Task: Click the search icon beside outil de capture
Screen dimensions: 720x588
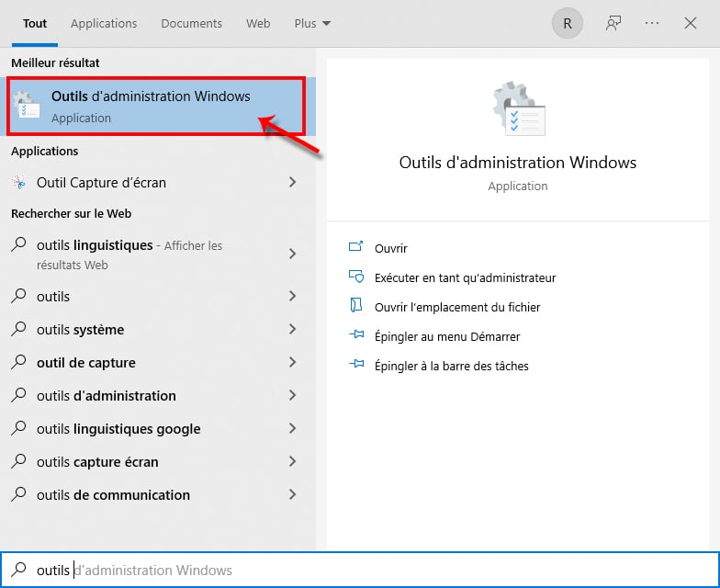Action: (18, 362)
